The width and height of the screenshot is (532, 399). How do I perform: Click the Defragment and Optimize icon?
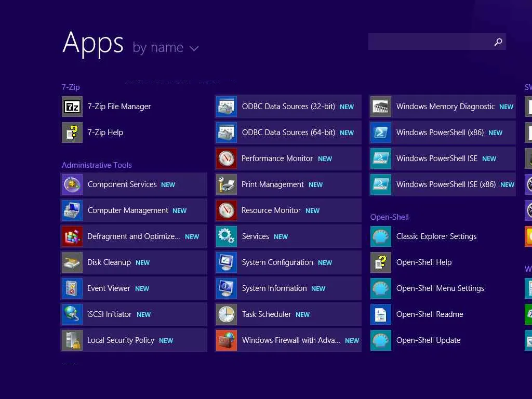coord(72,236)
